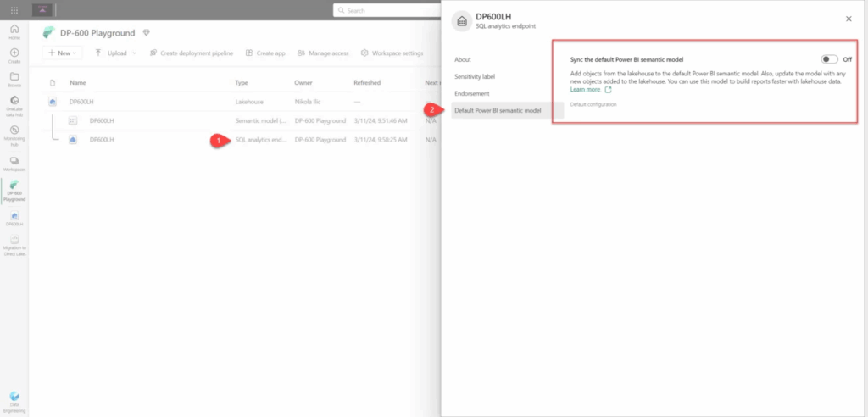Select Sensitivity label settings tab

(475, 76)
